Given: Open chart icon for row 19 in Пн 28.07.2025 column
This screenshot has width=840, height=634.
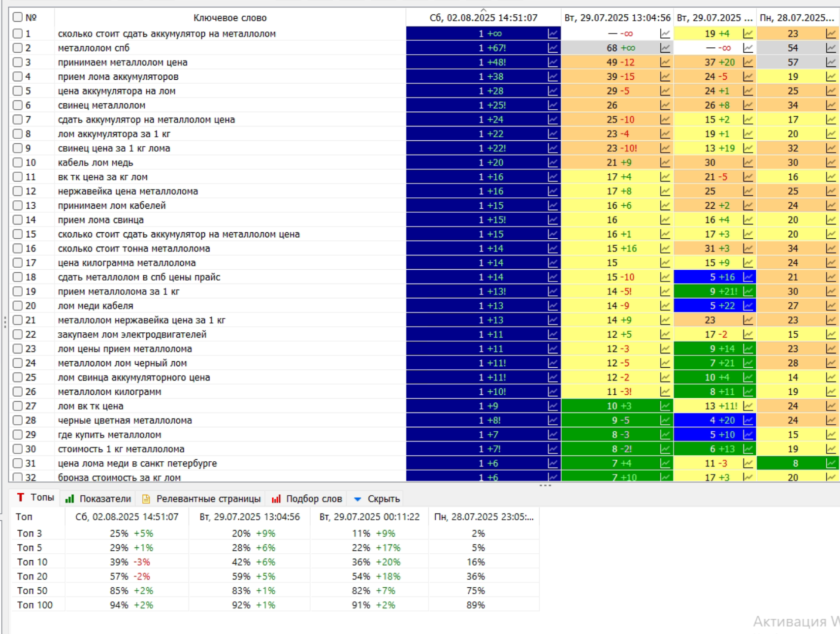Looking at the screenshot, I should click(x=831, y=291).
